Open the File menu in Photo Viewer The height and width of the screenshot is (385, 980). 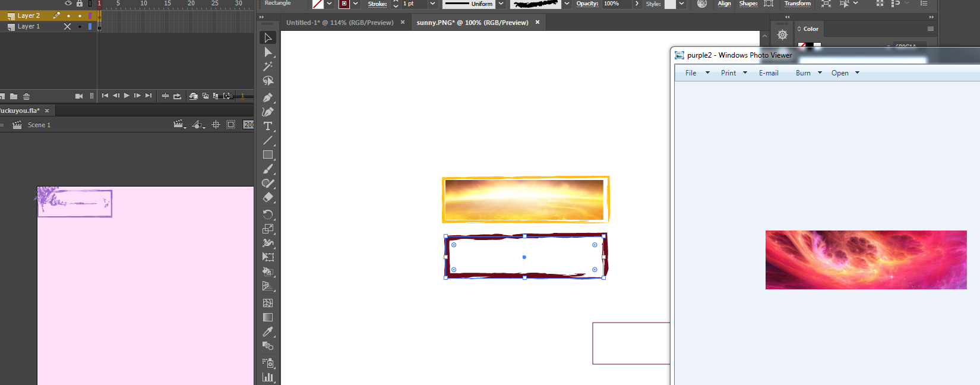pyautogui.click(x=691, y=73)
